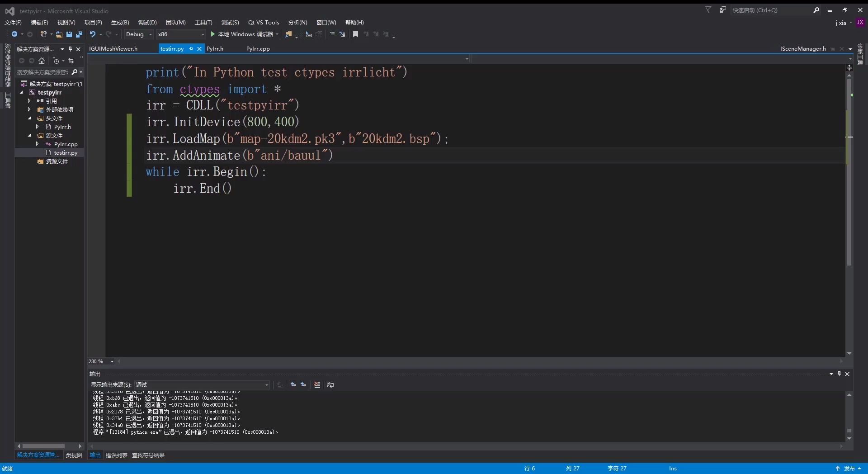The image size is (868, 474).
Task: Open the 错误列表 tab at bottom
Action: tap(116, 455)
